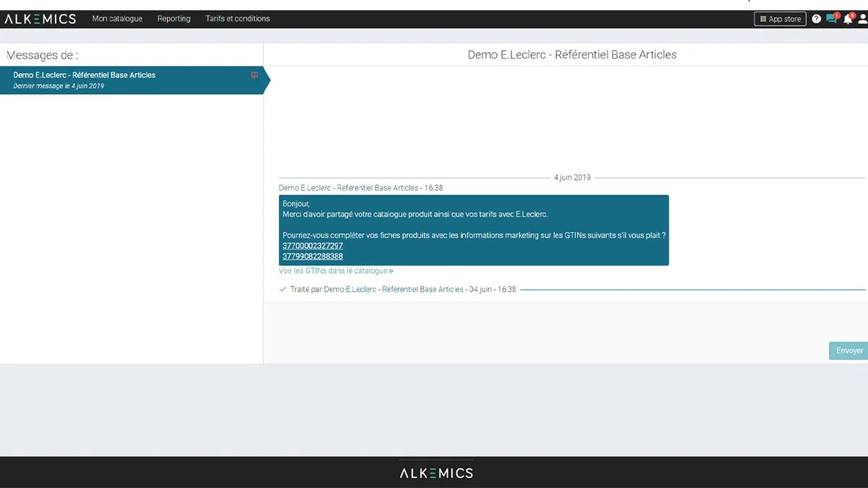Click the message sender line with 16:38
The width and height of the screenshot is (868, 488).
tap(360, 188)
